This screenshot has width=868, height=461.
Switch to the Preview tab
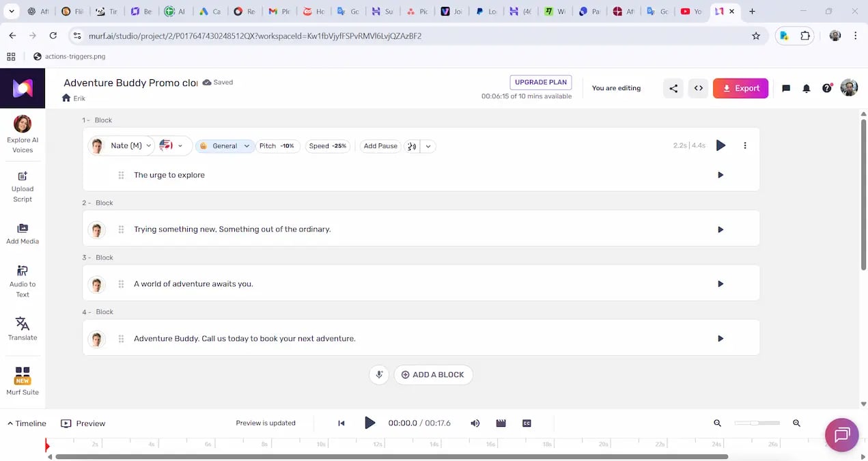[83, 423]
